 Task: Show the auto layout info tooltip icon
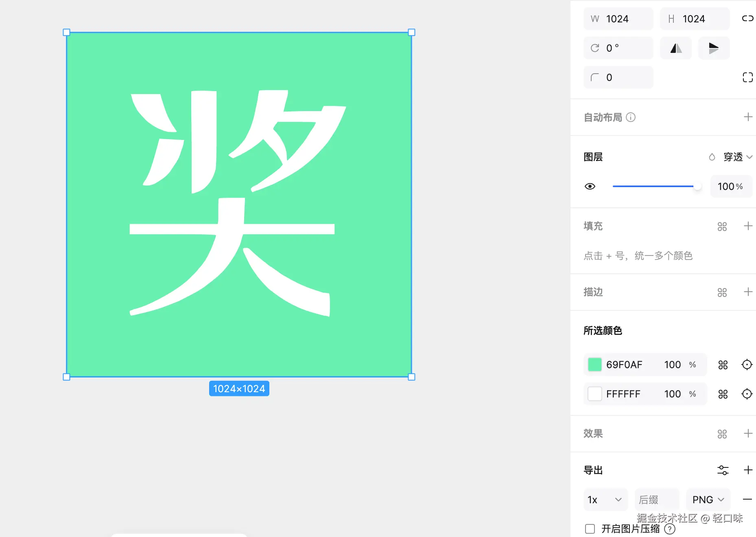(631, 117)
